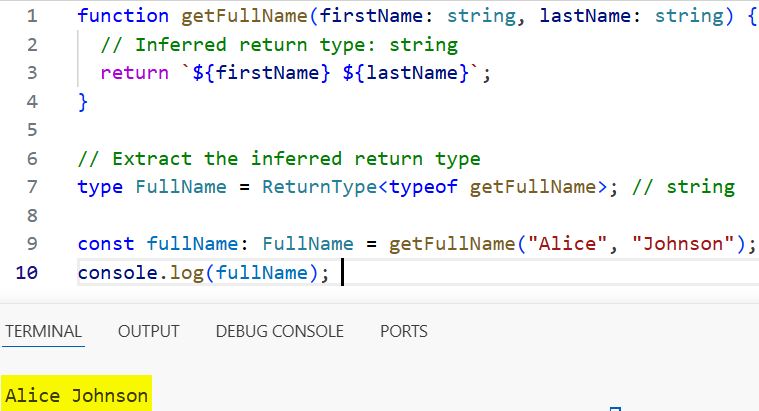Click the 'typeof' keyword on line 7
The height and width of the screenshot is (411, 759).
424,187
